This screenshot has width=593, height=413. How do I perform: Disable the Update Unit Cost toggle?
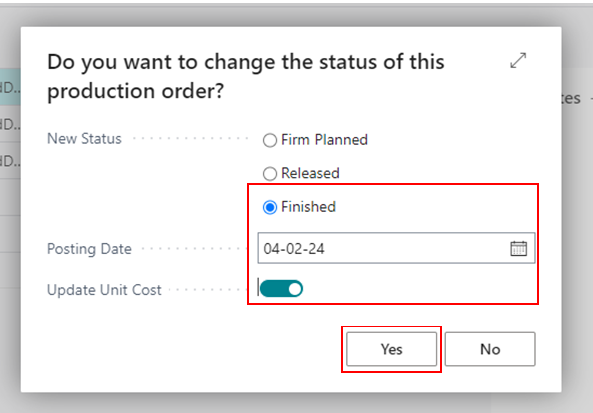click(281, 289)
